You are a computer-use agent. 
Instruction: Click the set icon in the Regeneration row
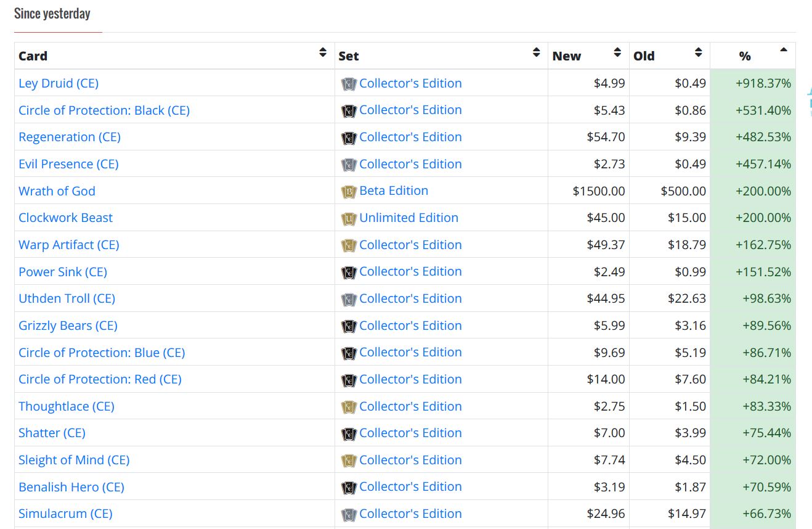click(x=349, y=137)
